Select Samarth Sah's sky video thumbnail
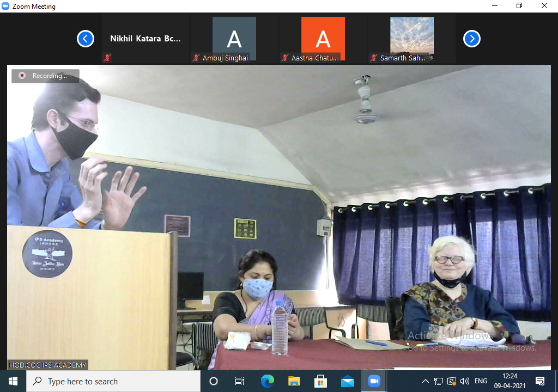 pos(411,35)
